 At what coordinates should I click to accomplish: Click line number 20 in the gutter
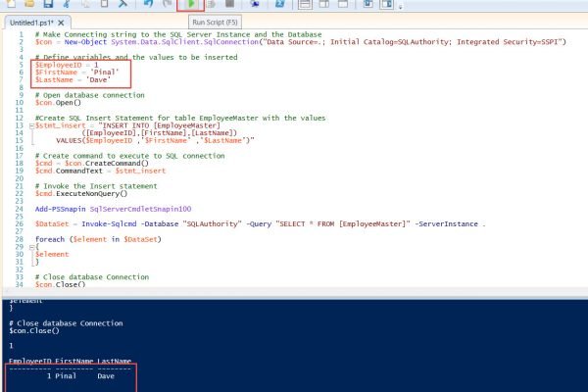[x=20, y=178]
